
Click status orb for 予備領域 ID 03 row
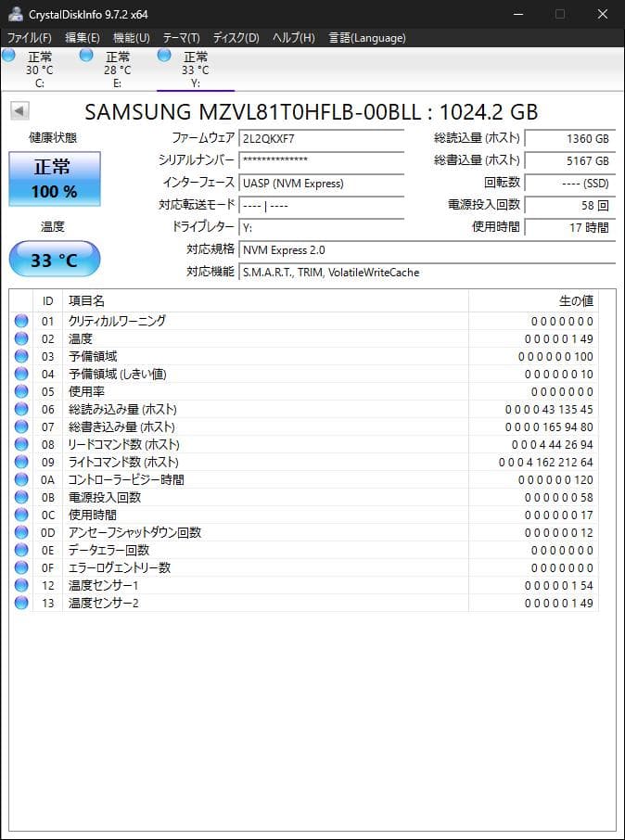(21, 356)
